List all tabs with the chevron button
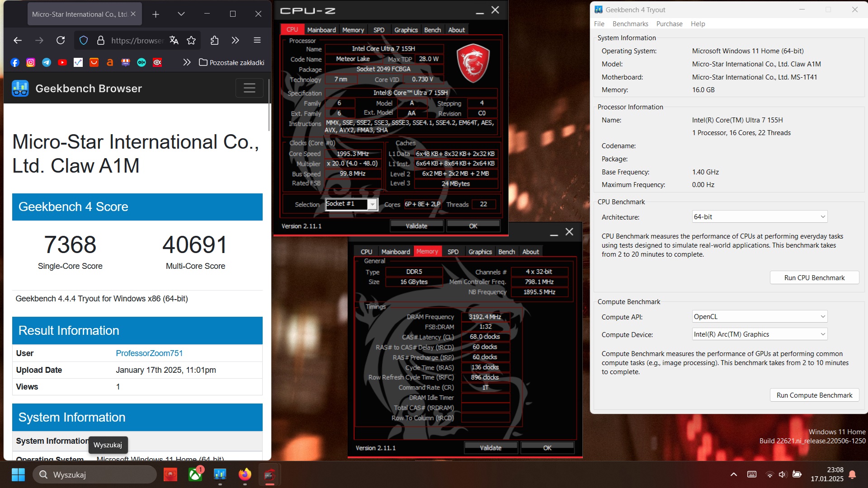This screenshot has width=868, height=488. [x=181, y=14]
